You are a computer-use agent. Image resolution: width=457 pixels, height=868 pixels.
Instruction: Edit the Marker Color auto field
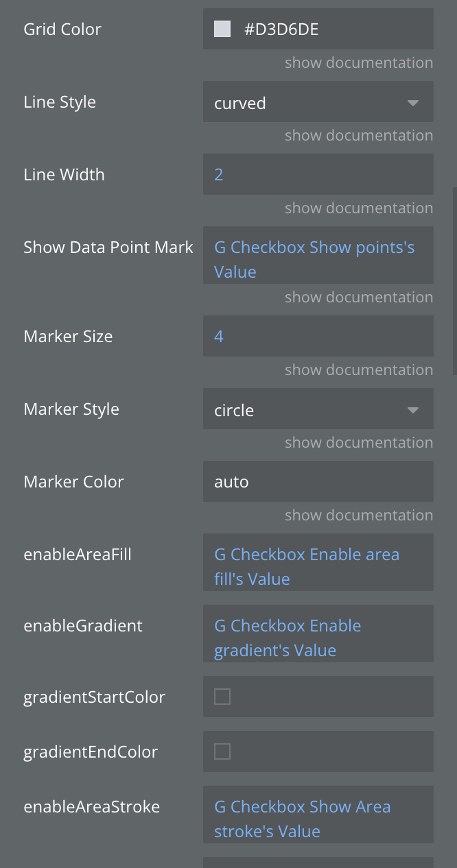pos(318,481)
